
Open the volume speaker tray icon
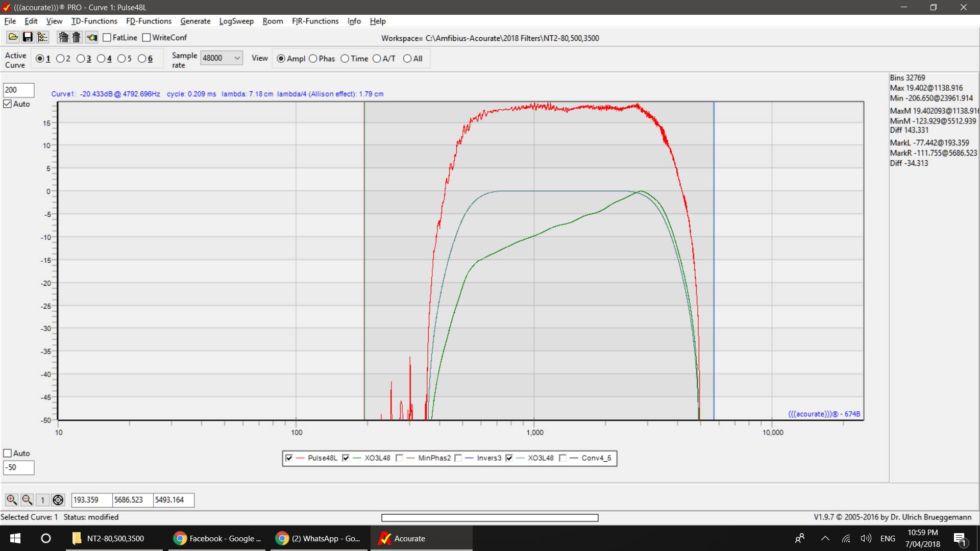[x=866, y=538]
